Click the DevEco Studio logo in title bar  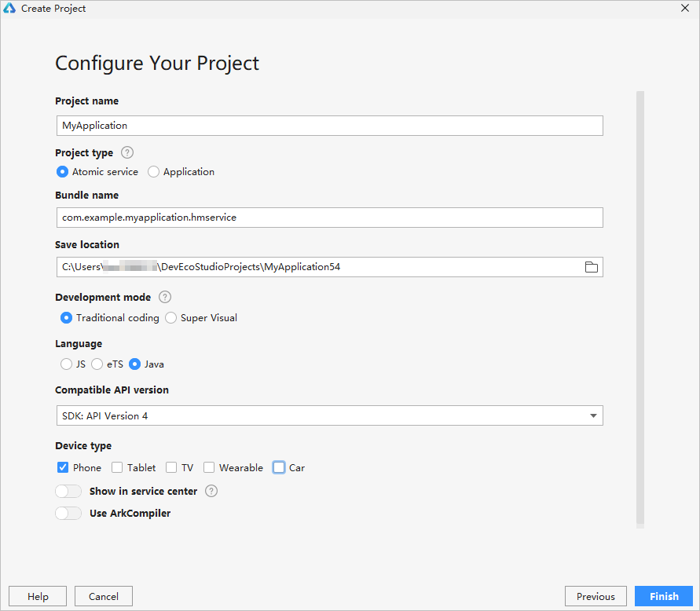(9, 9)
